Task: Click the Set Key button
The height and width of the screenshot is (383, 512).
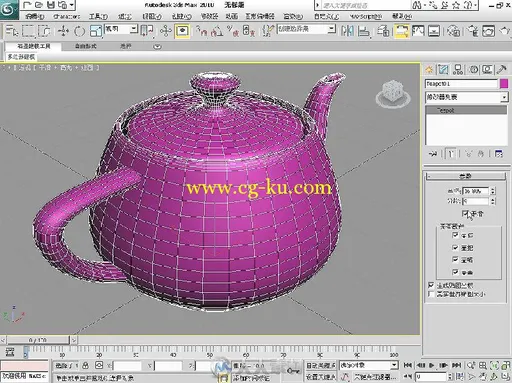Action: pyautogui.click(x=321, y=377)
